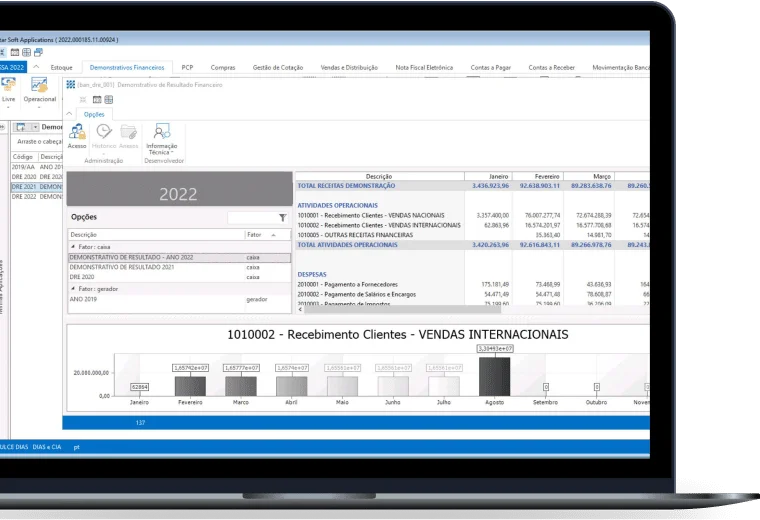The image size is (760, 520).
Task: Select the 'ANO 2019' gerador row
Action: 179,299
